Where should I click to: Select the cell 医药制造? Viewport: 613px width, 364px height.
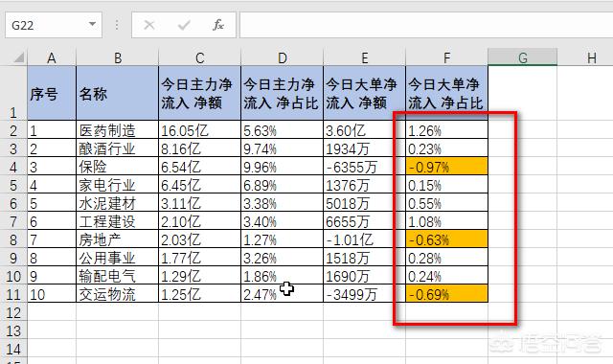[117, 130]
